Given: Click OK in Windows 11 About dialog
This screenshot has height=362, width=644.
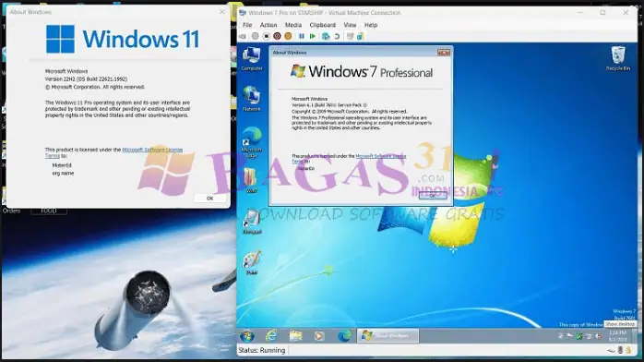Looking at the screenshot, I should click(209, 198).
